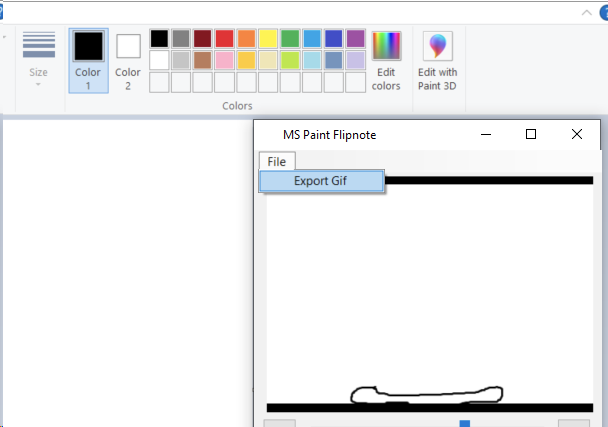Pick the lavender color swatch
Screen dimensions: 608x427
click(356, 60)
